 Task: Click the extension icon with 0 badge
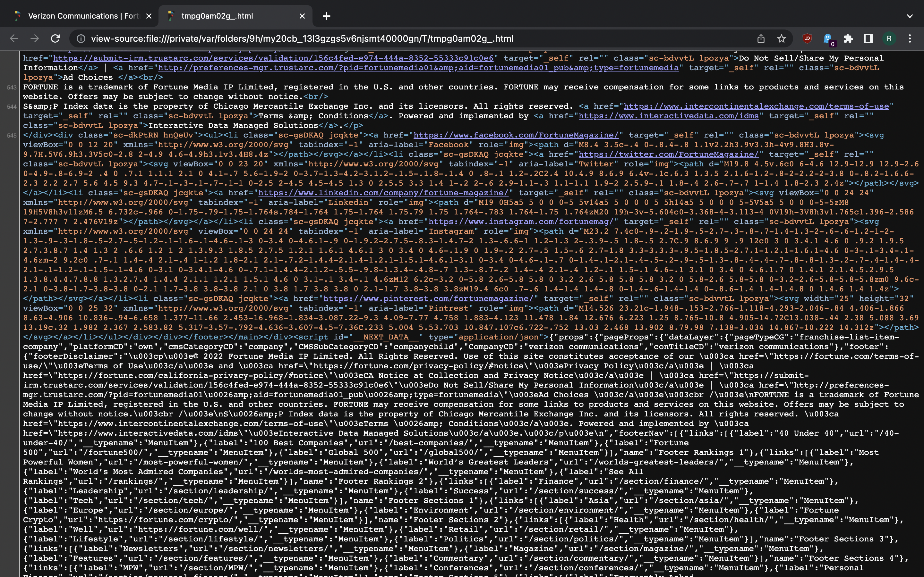(x=828, y=39)
